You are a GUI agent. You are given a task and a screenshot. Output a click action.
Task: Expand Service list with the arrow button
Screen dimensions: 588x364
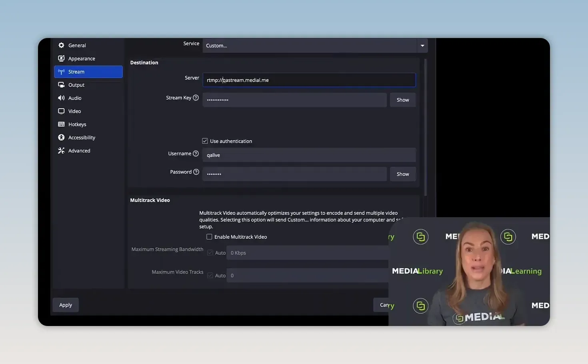pos(422,46)
